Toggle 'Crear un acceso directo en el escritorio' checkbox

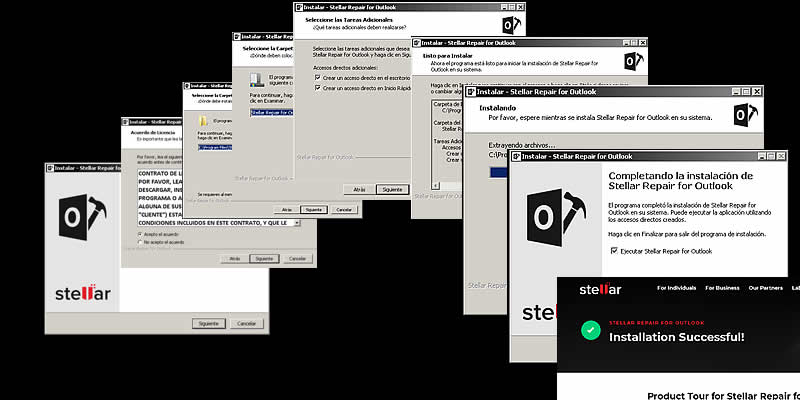[317, 78]
